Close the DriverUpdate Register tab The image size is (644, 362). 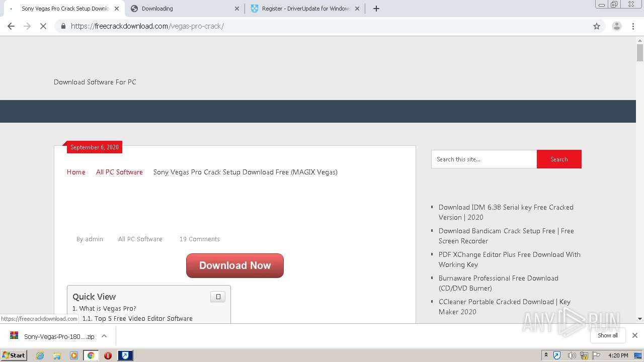[x=357, y=9]
